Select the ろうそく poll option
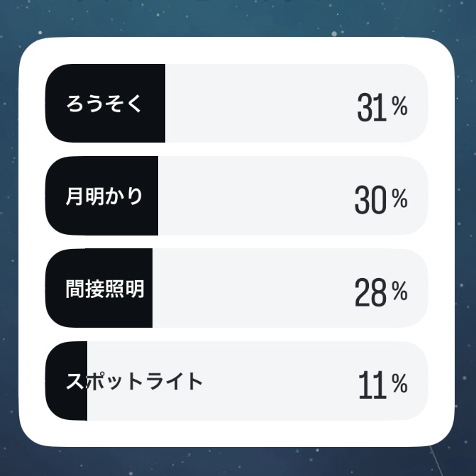Screen dimensions: 476x476 pyautogui.click(x=236, y=103)
